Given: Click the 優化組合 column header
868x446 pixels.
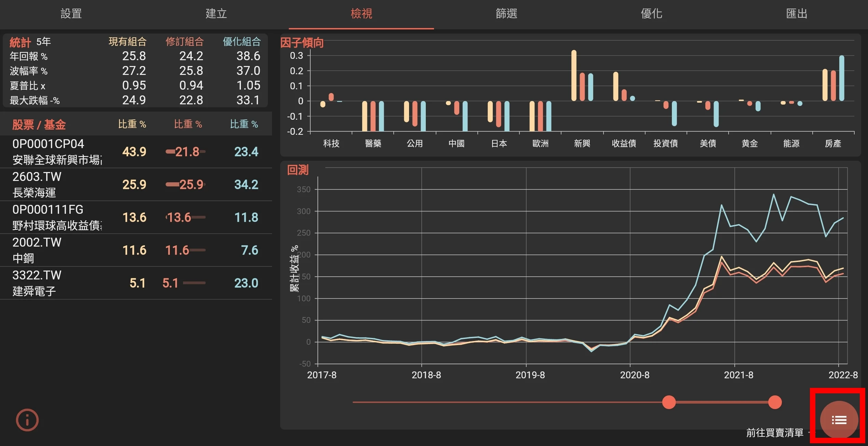Looking at the screenshot, I should [242, 42].
